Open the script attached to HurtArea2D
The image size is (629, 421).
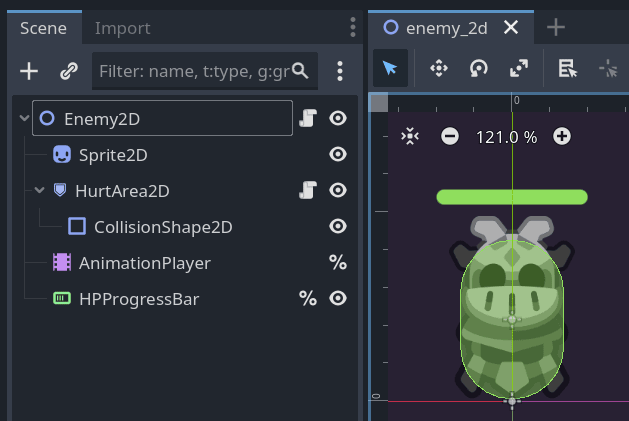point(308,190)
